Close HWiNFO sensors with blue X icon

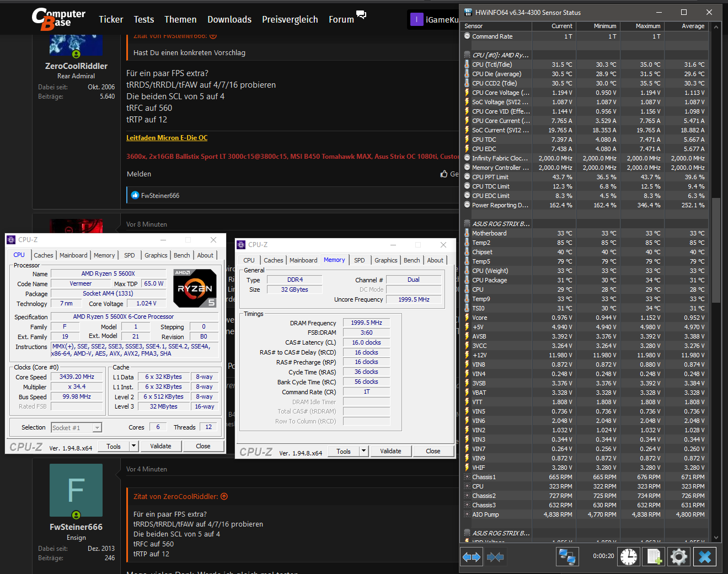[705, 557]
